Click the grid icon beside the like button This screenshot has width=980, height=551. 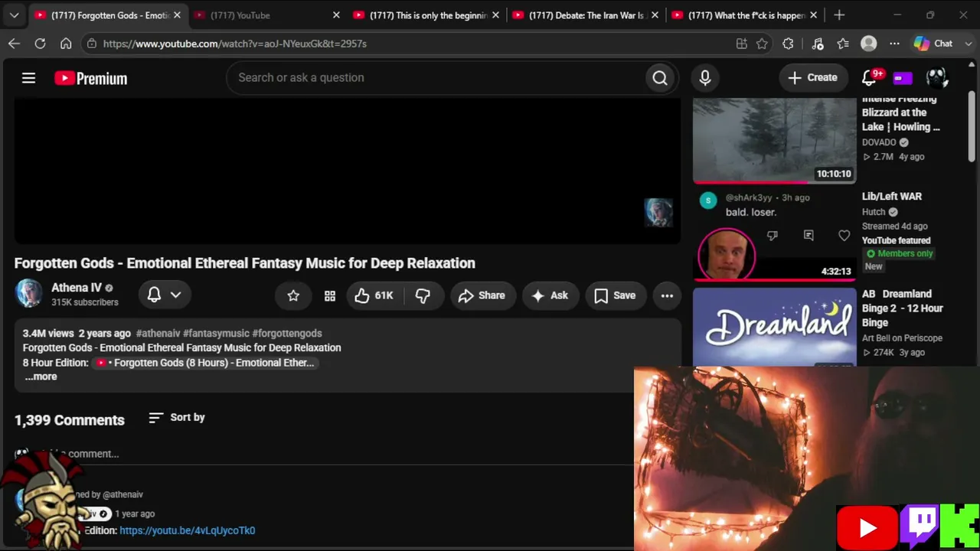(330, 295)
